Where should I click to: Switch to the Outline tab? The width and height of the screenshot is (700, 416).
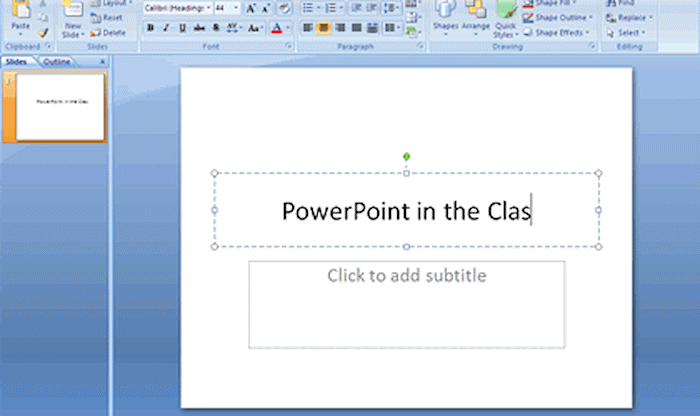coord(57,62)
